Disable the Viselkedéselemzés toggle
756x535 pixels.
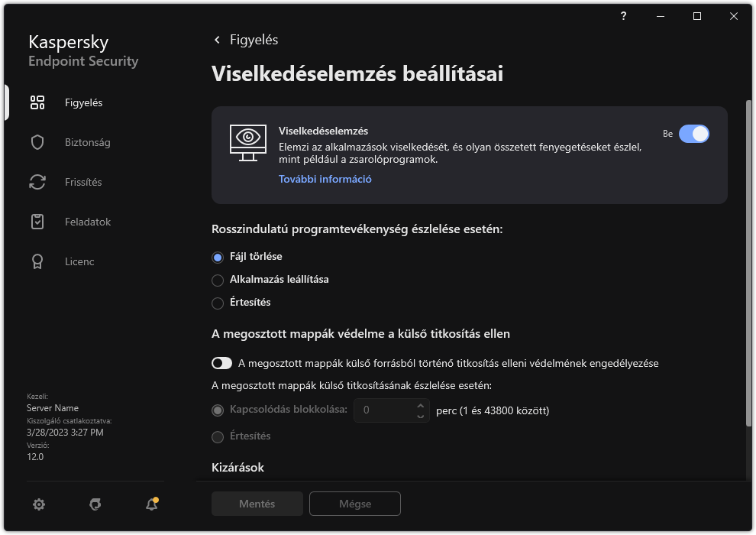[693, 133]
